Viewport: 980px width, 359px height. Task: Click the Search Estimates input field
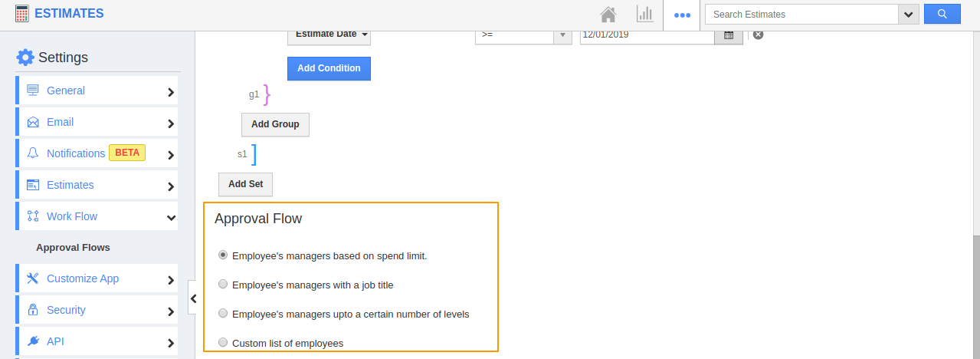(801, 14)
